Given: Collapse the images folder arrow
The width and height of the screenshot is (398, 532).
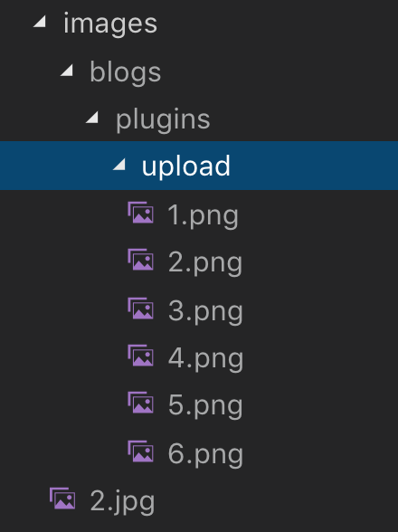Looking at the screenshot, I should click(40, 22).
